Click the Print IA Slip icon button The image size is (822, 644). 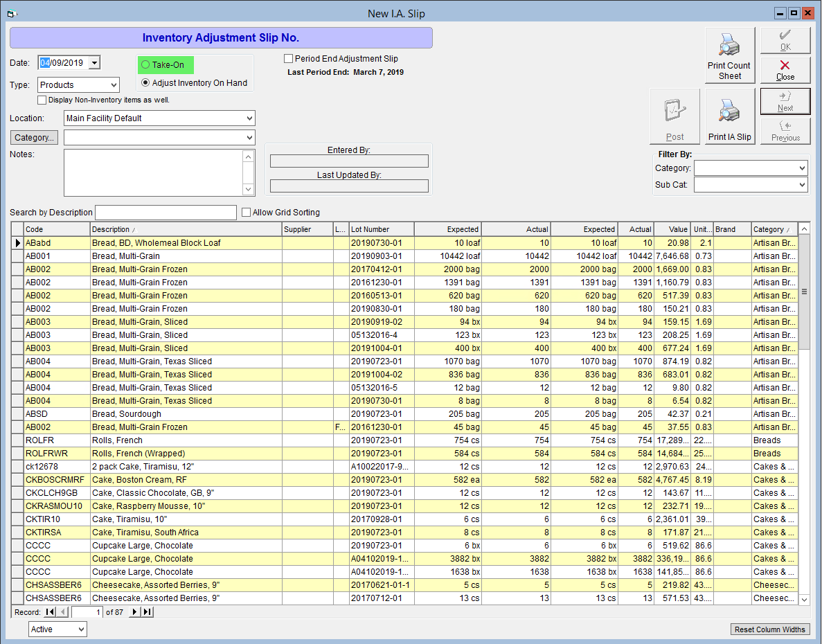pyautogui.click(x=729, y=116)
